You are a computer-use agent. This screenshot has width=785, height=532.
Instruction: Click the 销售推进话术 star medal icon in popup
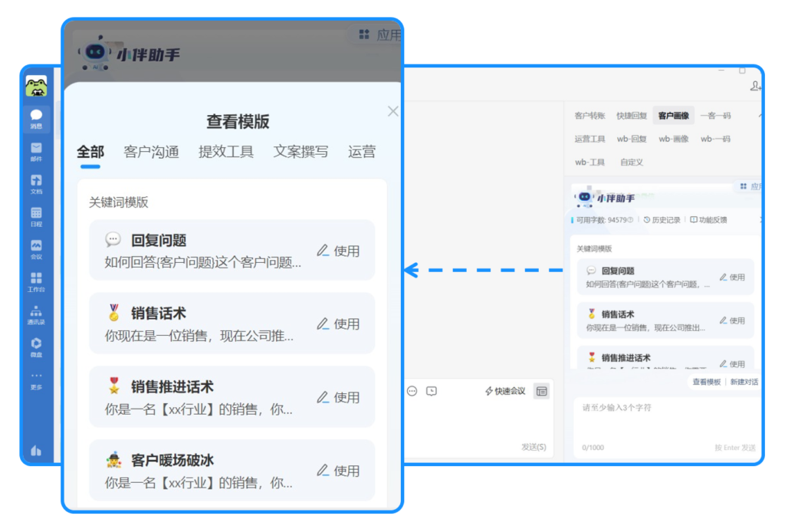click(113, 386)
